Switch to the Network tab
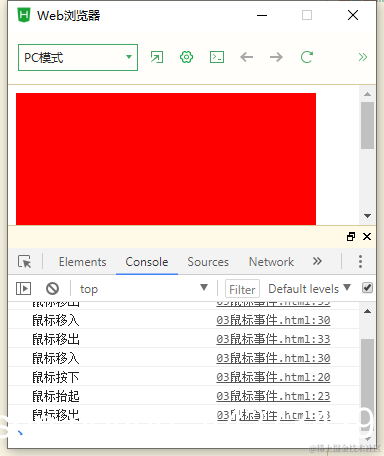The image size is (384, 456). pyautogui.click(x=271, y=262)
